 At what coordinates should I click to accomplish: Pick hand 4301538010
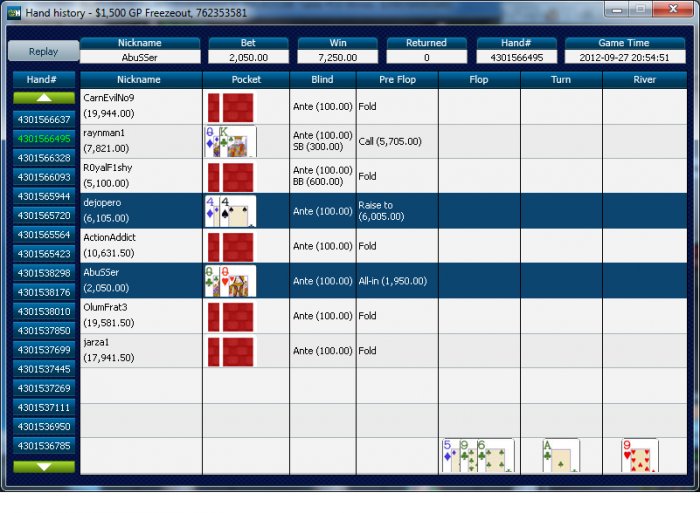44,312
